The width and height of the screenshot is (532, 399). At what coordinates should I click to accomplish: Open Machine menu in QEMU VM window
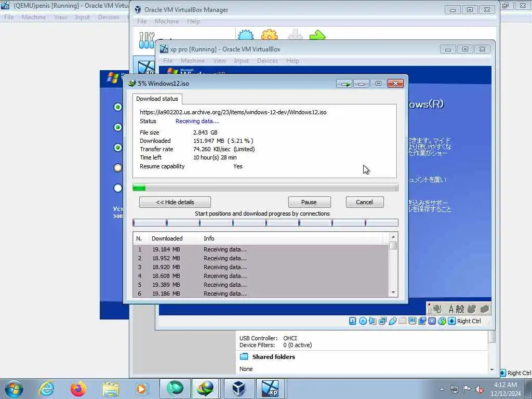point(34,17)
